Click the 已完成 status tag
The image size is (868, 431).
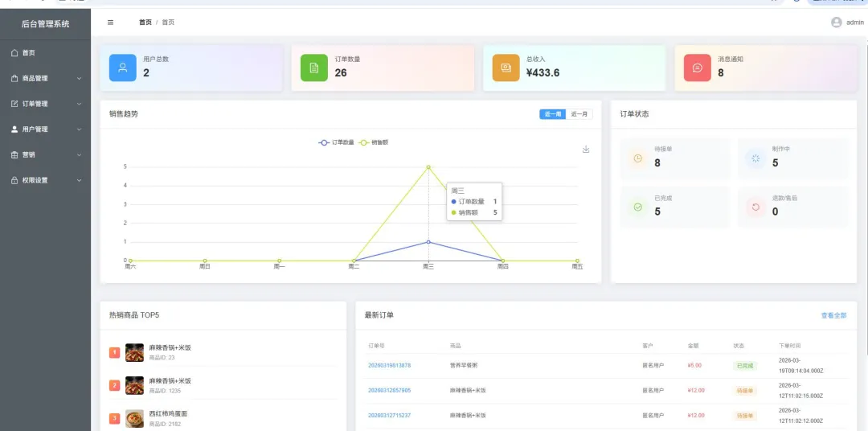tap(744, 366)
